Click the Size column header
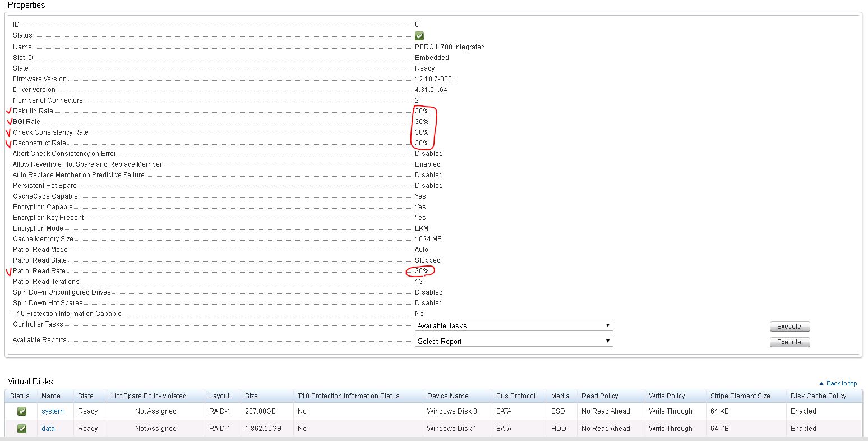The height and width of the screenshot is (441, 868). pyautogui.click(x=251, y=396)
